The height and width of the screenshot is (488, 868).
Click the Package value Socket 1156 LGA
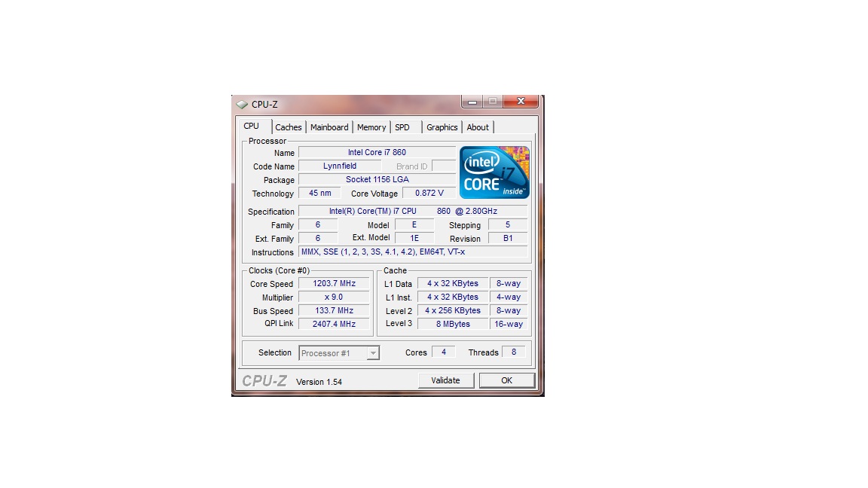tap(377, 179)
